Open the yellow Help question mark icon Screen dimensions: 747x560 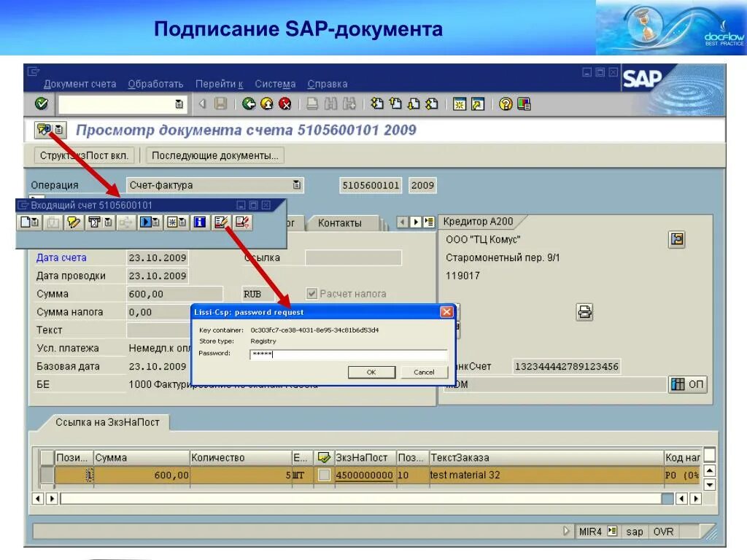pos(506,104)
